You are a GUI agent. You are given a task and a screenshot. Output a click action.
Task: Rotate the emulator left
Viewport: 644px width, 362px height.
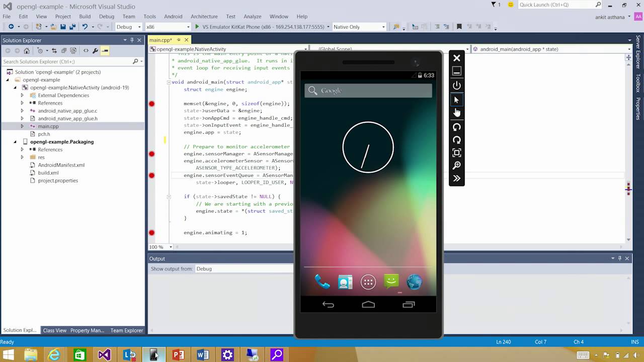point(456,127)
